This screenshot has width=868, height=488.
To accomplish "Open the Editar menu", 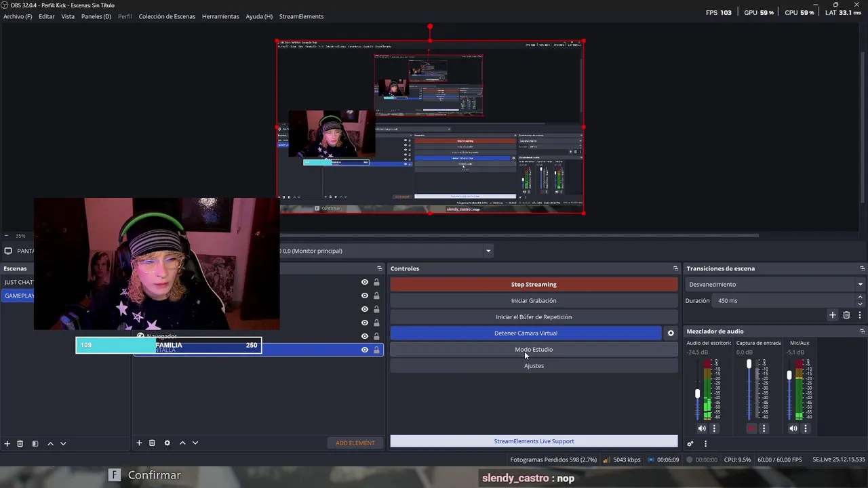I will click(47, 16).
